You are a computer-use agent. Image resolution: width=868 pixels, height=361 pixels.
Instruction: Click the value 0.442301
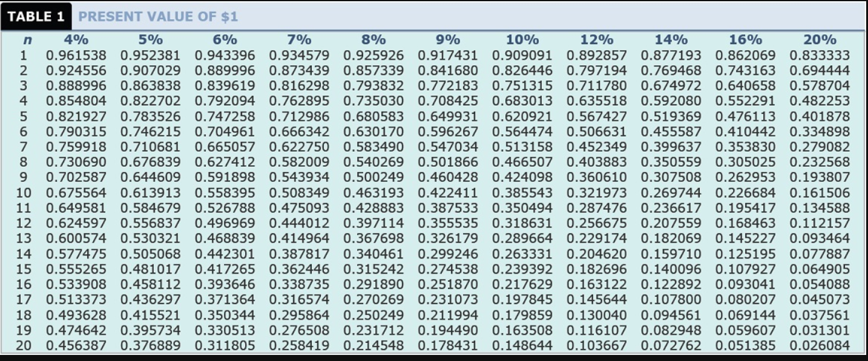(225, 254)
